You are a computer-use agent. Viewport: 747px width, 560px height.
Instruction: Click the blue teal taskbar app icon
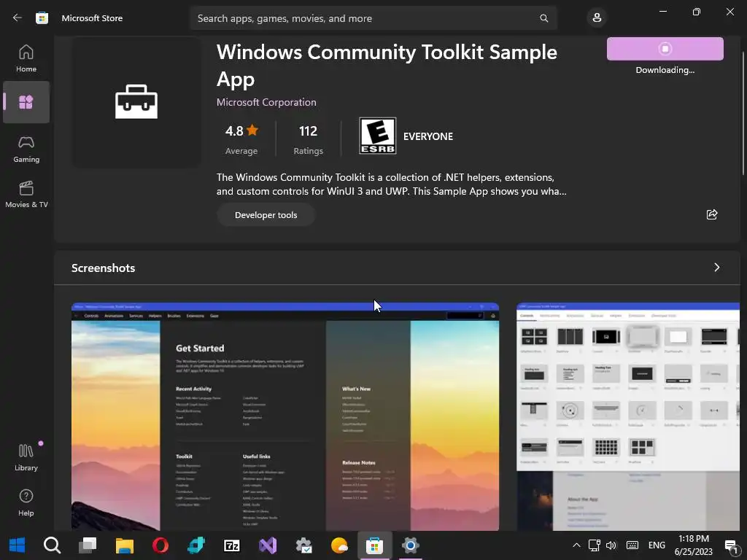pyautogui.click(x=196, y=545)
